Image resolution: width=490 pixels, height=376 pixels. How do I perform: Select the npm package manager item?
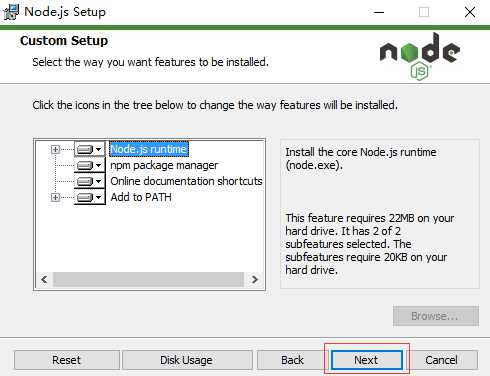pos(164,165)
